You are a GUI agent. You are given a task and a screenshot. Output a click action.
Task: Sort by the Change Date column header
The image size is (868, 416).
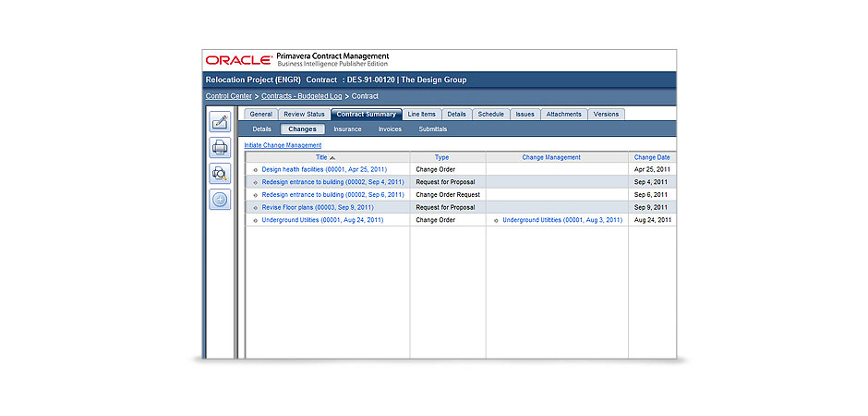[x=652, y=157]
